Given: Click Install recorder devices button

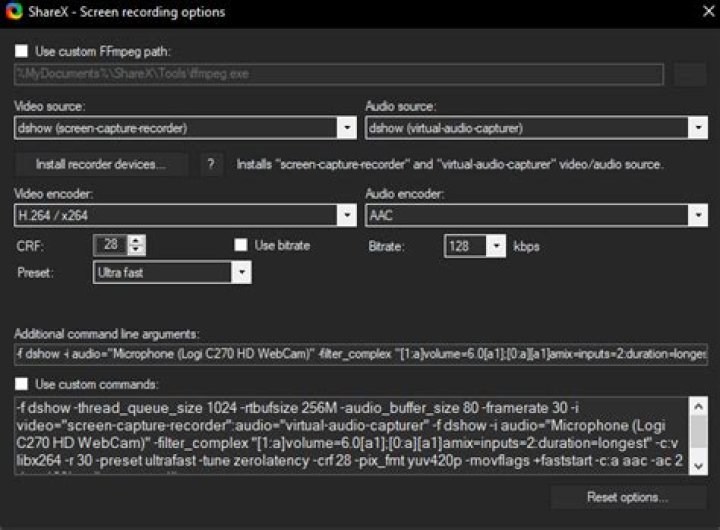Looking at the screenshot, I should (101, 164).
